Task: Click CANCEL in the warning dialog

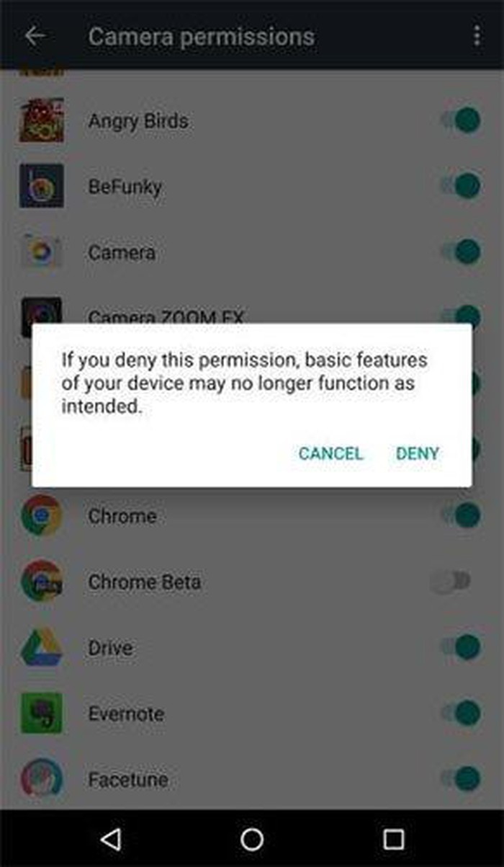Action: click(x=330, y=453)
